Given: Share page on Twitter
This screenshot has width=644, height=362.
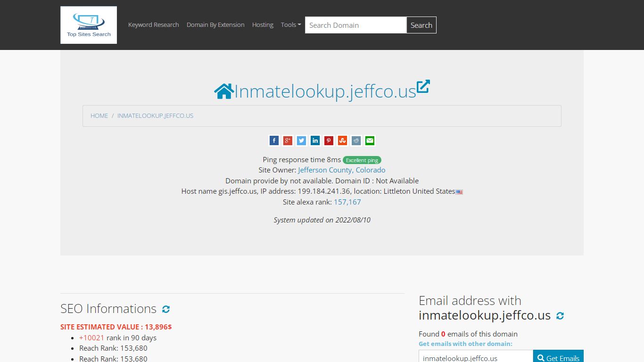Looking at the screenshot, I should (302, 140).
